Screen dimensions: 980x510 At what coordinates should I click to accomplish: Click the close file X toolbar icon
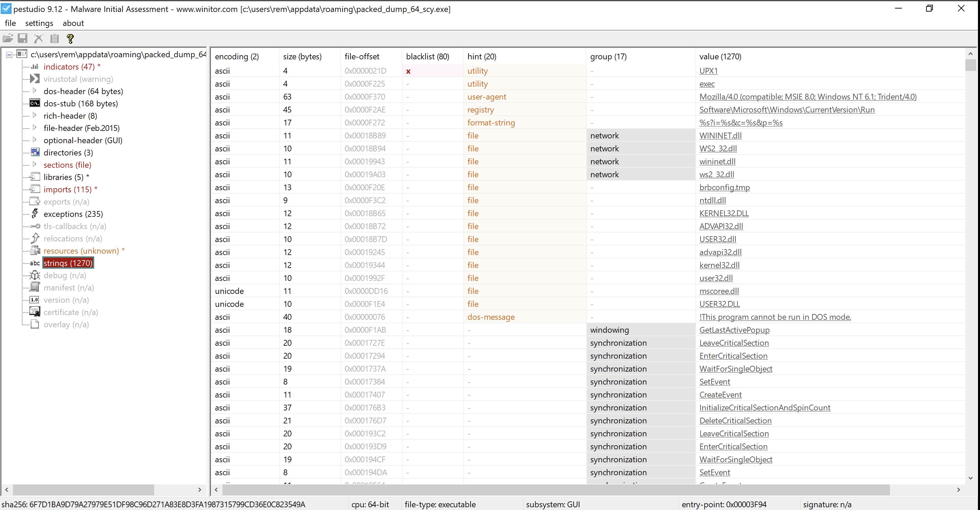[39, 39]
